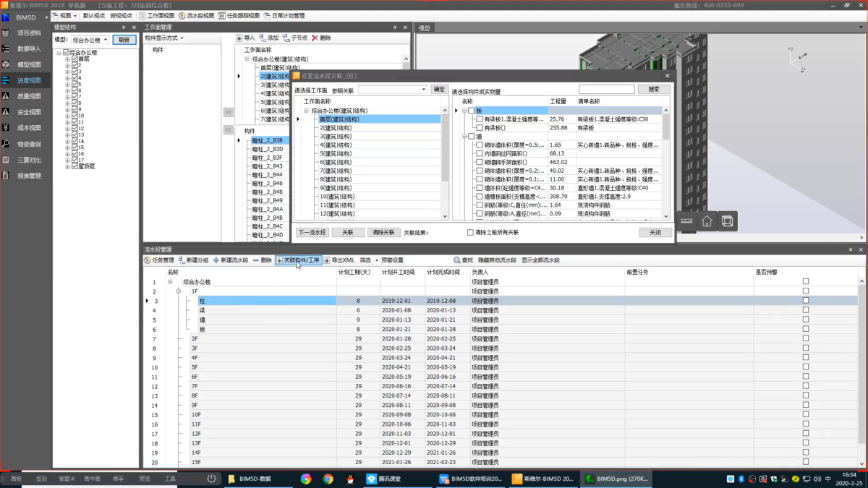Switch to 任务跟踪视图

pos(239,15)
